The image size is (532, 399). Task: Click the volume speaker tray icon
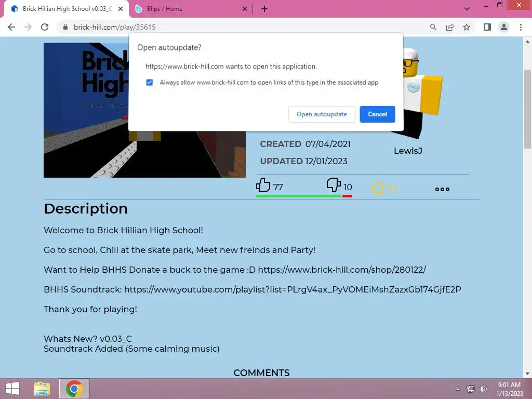click(x=483, y=389)
